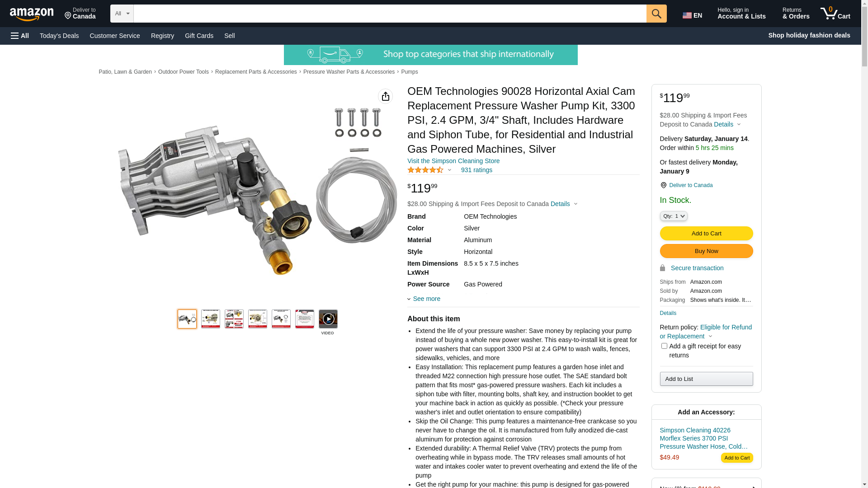
Task: Click the share icon on product image
Action: [385, 96]
